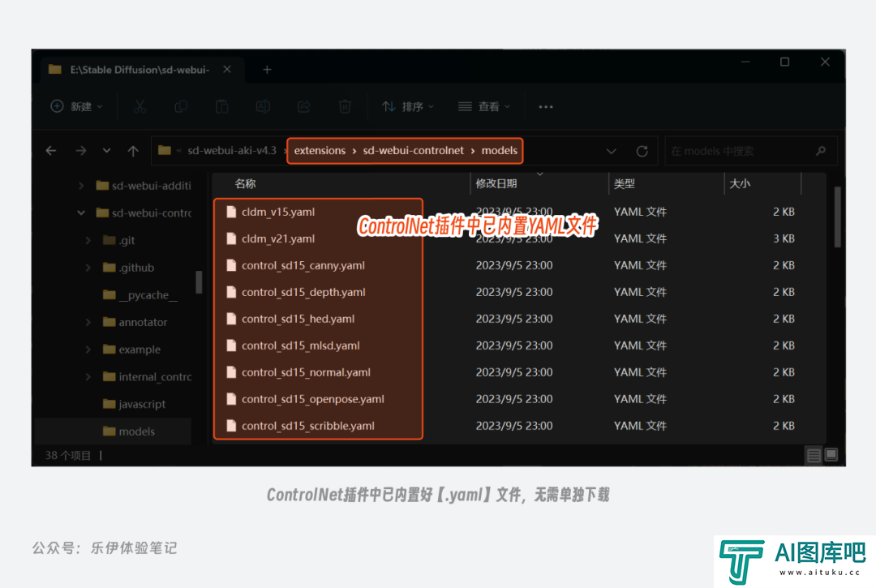Click the Copy icon in toolbar

point(180,107)
